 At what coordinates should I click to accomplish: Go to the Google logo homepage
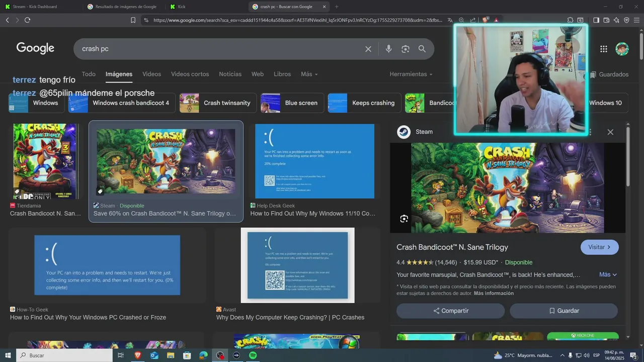[35, 48]
